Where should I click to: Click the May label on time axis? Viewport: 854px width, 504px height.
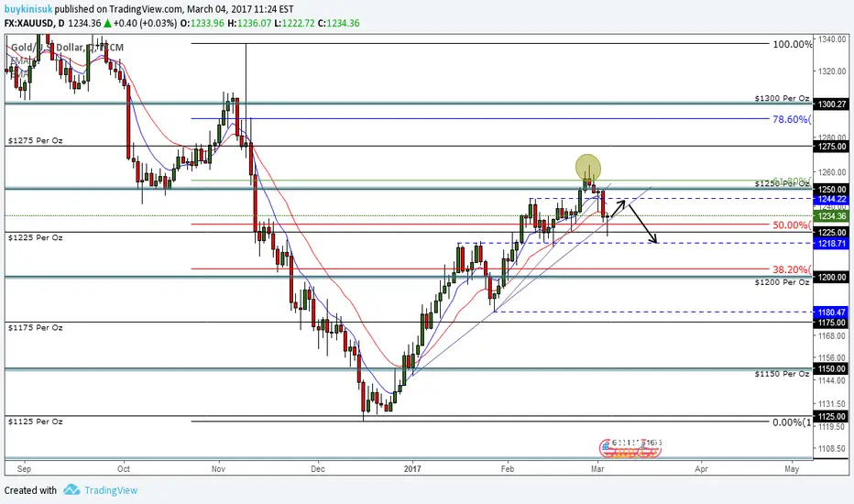point(792,468)
